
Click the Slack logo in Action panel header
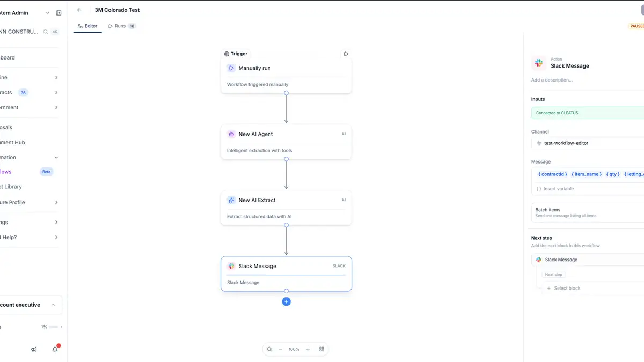coord(539,63)
